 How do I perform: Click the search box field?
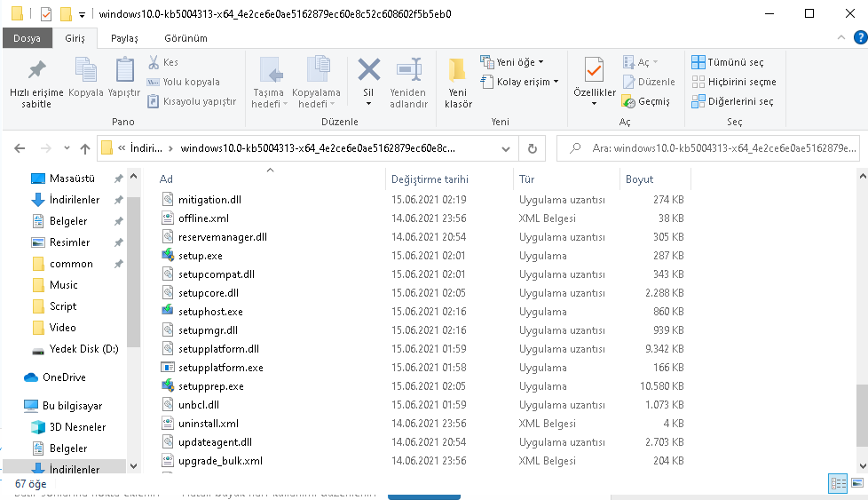pos(708,148)
